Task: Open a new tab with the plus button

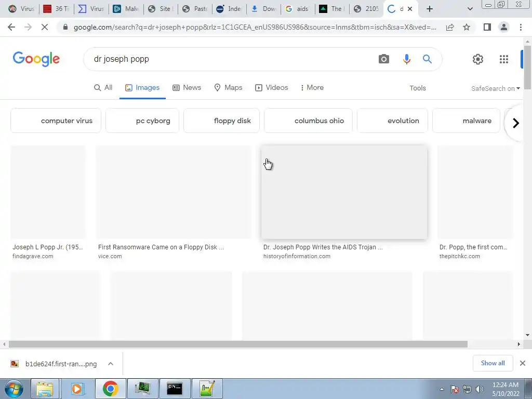Action: [x=430, y=9]
